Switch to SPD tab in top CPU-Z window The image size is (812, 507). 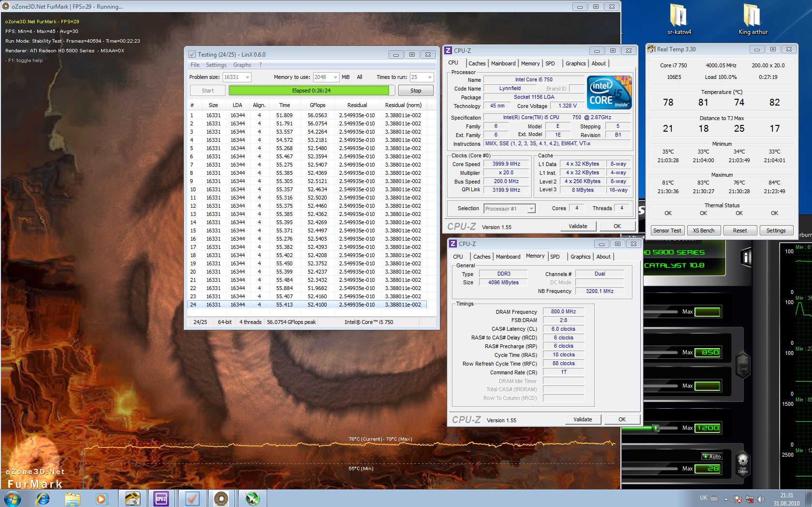click(550, 63)
